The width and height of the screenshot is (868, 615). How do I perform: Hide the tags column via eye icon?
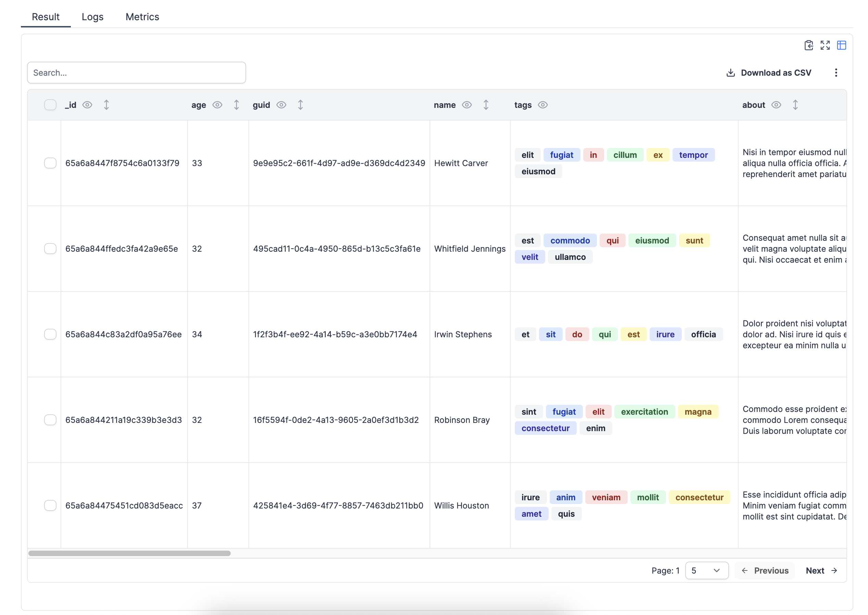point(542,105)
